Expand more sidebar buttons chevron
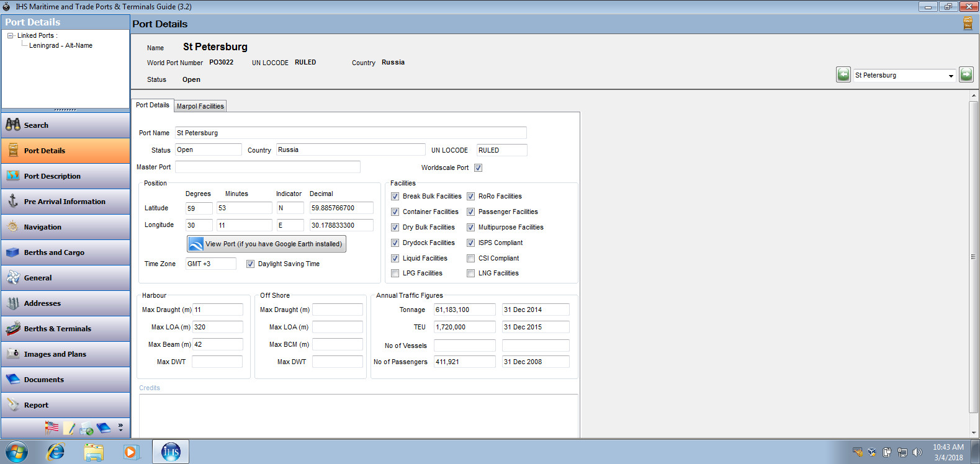The height and width of the screenshot is (464, 980). pyautogui.click(x=120, y=427)
